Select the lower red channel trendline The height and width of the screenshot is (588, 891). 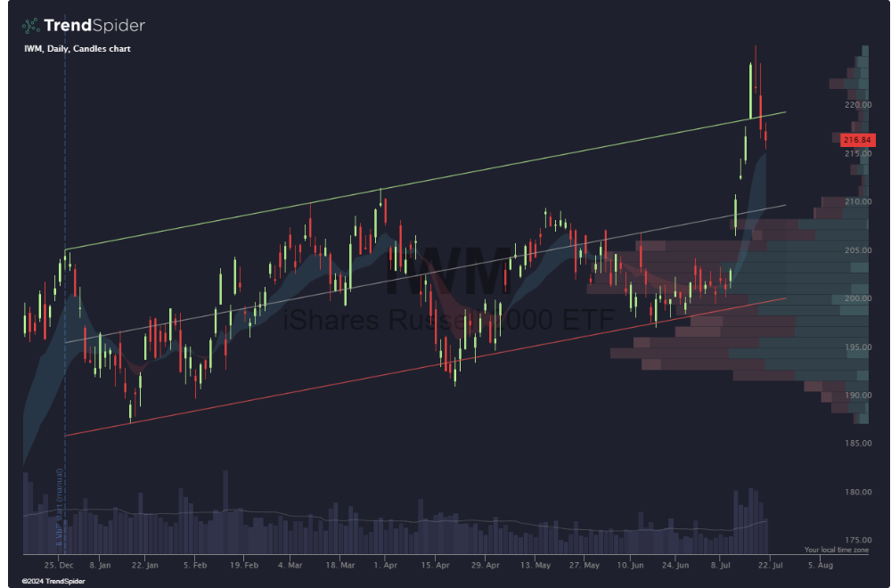tap(426, 366)
